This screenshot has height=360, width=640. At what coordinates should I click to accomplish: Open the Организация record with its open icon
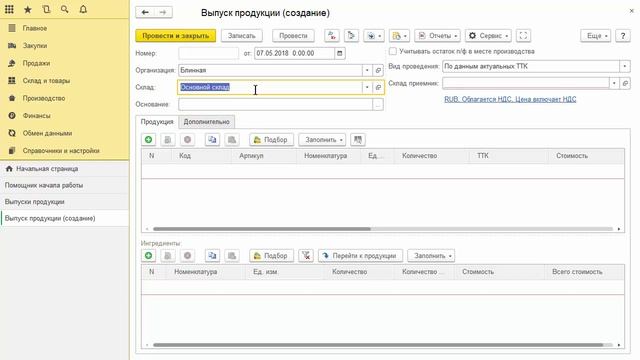click(378, 71)
